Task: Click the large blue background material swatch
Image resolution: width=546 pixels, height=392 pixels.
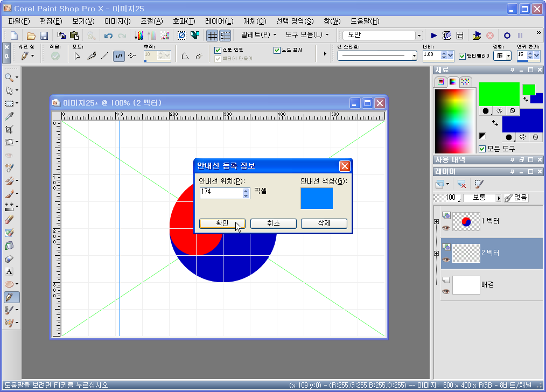Action: tap(522, 121)
